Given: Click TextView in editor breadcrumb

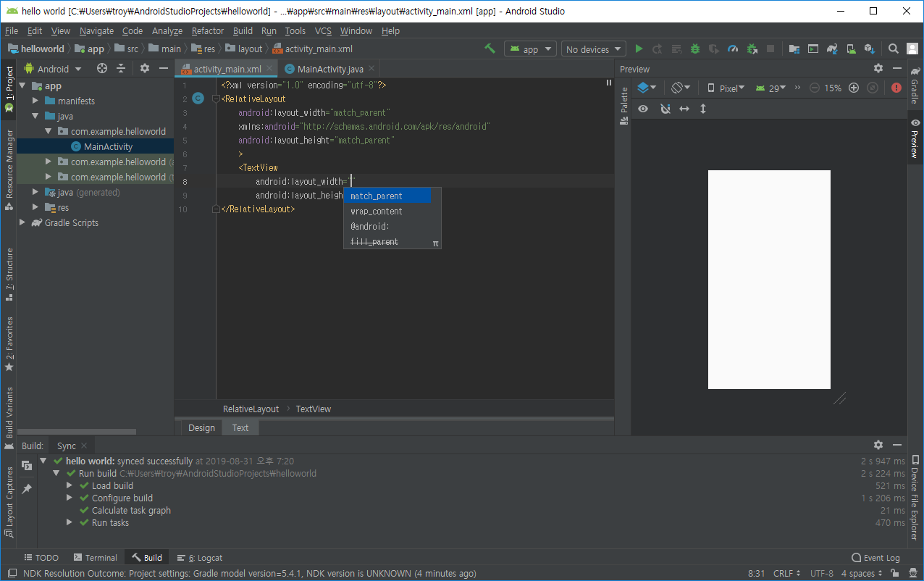Looking at the screenshot, I should [x=314, y=409].
